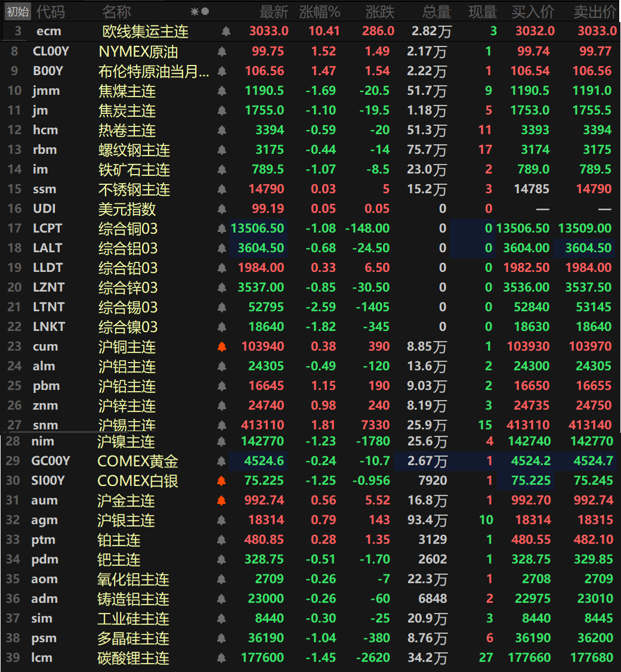This screenshot has width=621, height=672.
Task: Click the bell icon in 焦炭主连 row
Action: (222, 110)
